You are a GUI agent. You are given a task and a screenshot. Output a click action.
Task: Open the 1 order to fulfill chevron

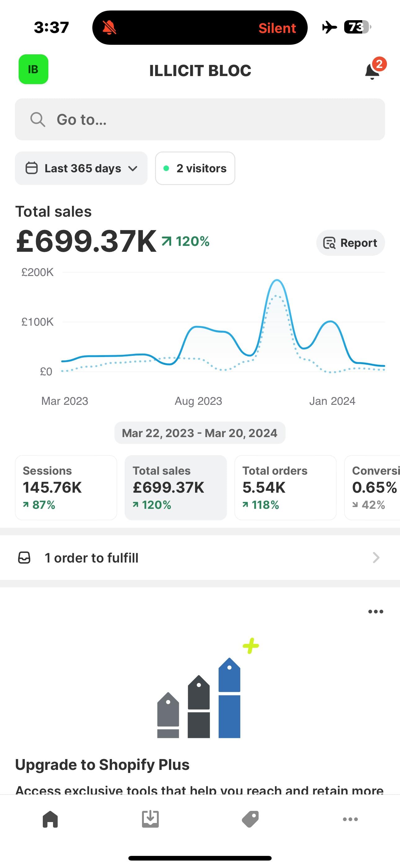pos(376,558)
